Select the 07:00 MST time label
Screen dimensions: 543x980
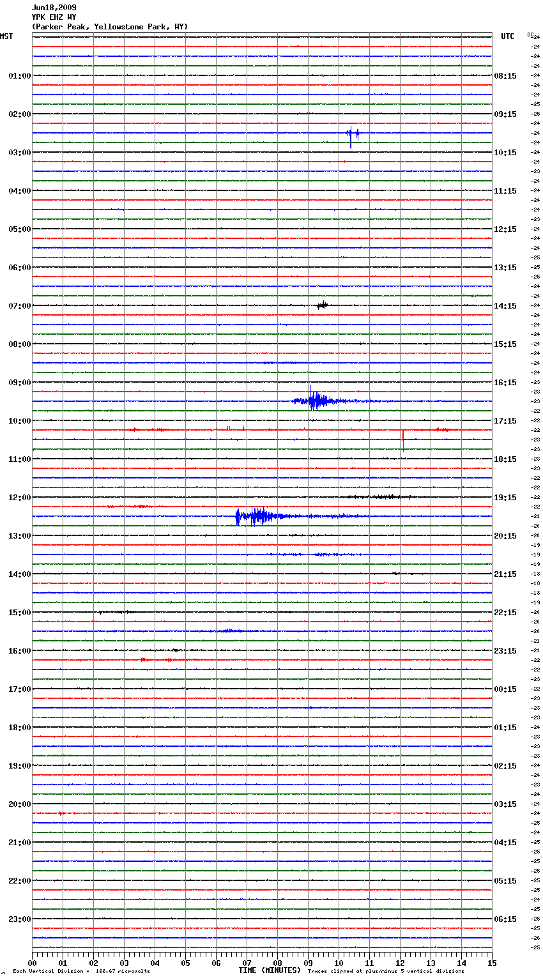(x=20, y=306)
